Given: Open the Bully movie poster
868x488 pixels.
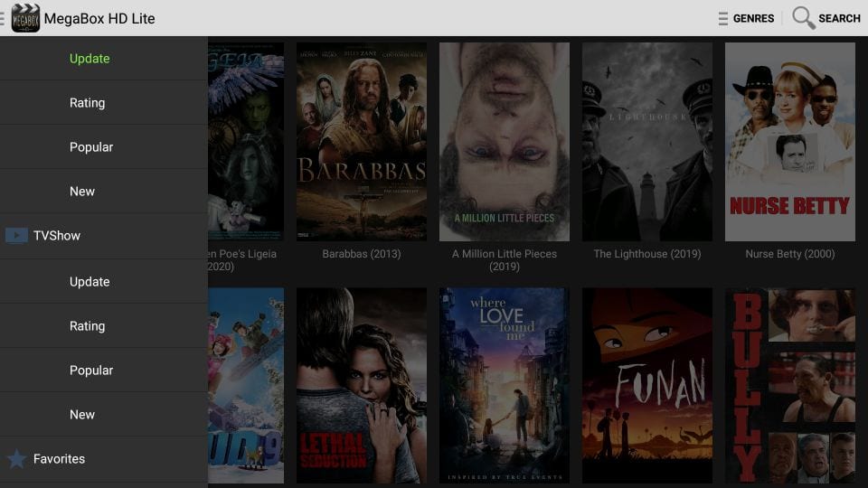Looking at the screenshot, I should click(x=790, y=386).
